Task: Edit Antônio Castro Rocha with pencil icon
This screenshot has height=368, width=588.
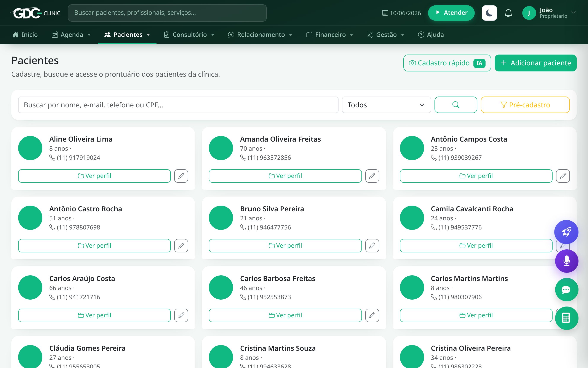Action: [181, 245]
